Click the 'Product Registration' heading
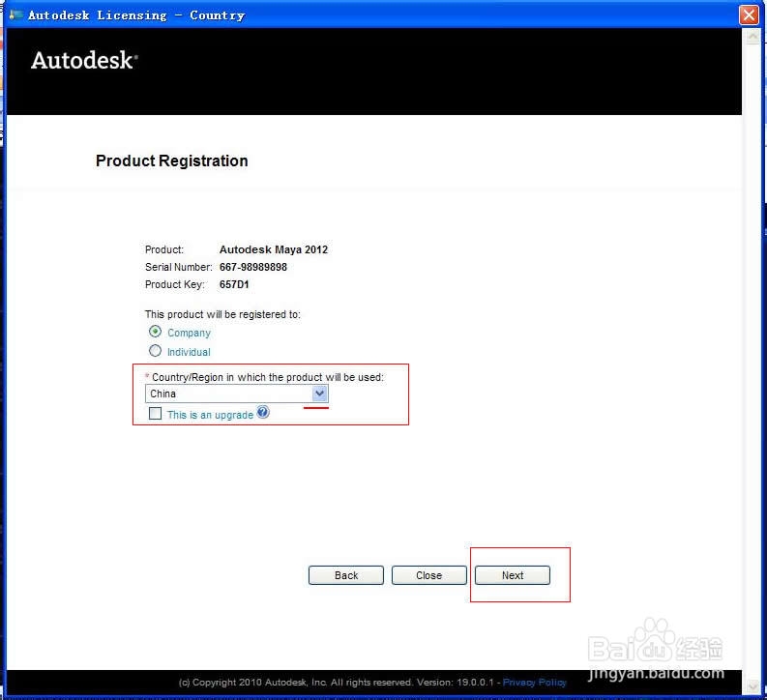 click(172, 160)
